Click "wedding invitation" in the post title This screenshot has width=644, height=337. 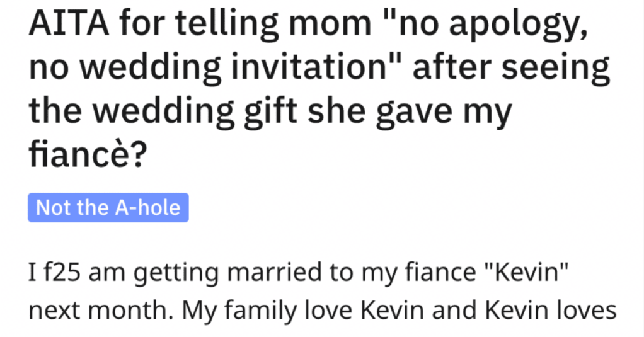coord(233,69)
